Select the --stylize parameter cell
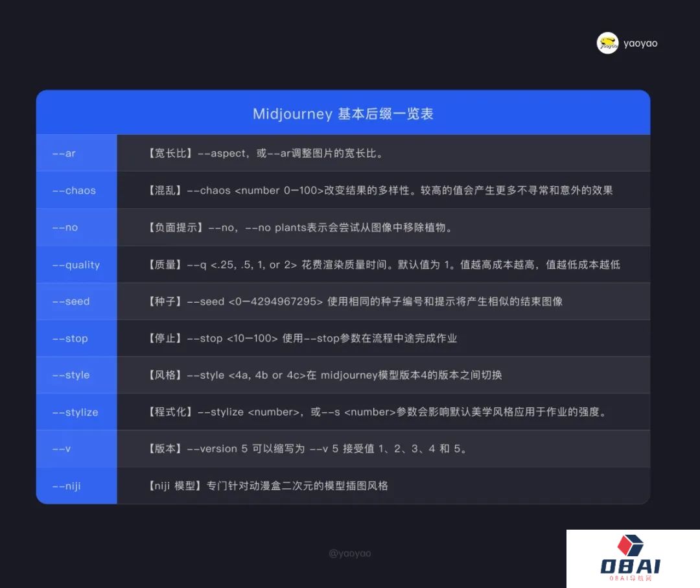Image resolution: width=700 pixels, height=588 pixels. click(76, 412)
